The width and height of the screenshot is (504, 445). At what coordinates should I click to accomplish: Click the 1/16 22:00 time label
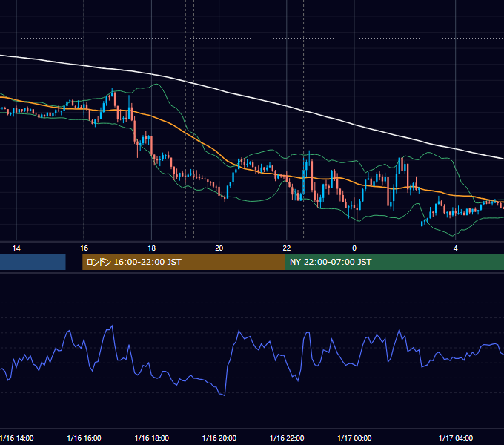287,438
